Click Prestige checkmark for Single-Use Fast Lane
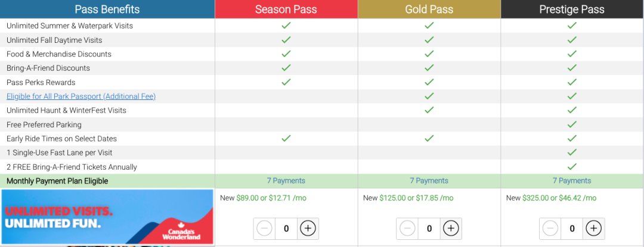 pos(572,152)
